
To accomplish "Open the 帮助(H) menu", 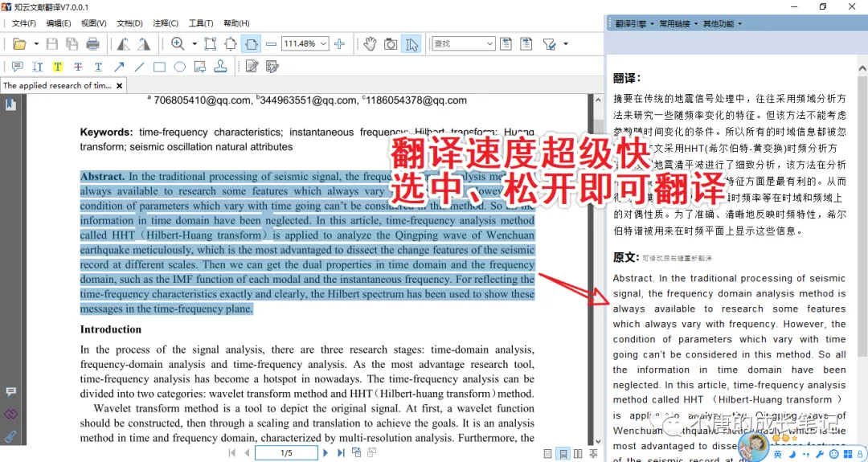I will coord(236,23).
